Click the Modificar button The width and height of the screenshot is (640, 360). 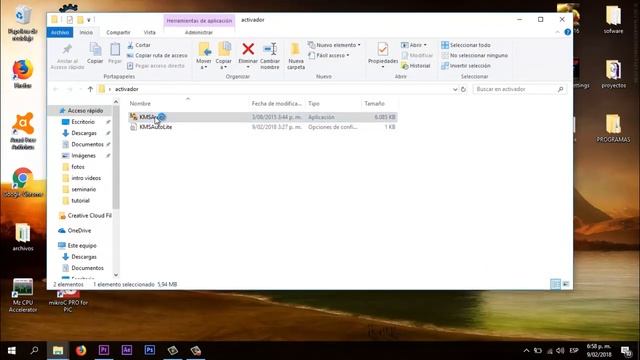tap(417, 56)
